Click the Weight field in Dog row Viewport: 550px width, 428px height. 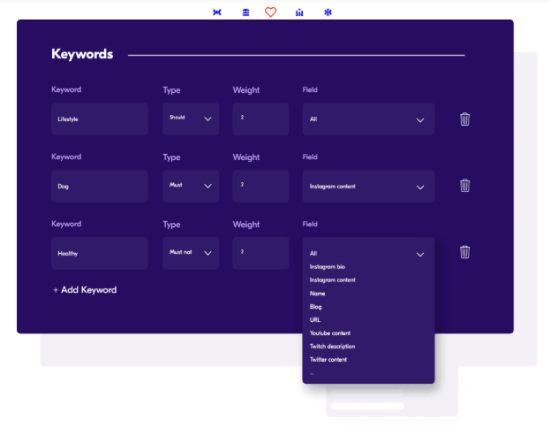[x=261, y=186]
